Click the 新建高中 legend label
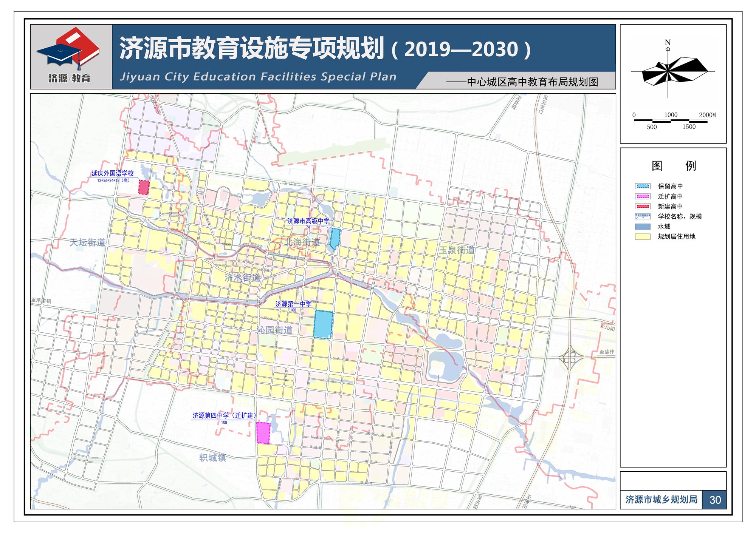This screenshot has width=756, height=534. (x=670, y=206)
